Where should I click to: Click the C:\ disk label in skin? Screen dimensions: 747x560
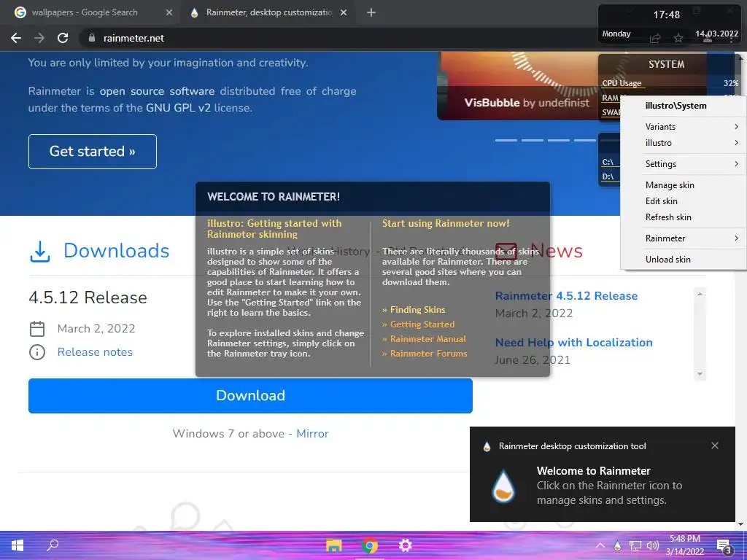point(608,162)
